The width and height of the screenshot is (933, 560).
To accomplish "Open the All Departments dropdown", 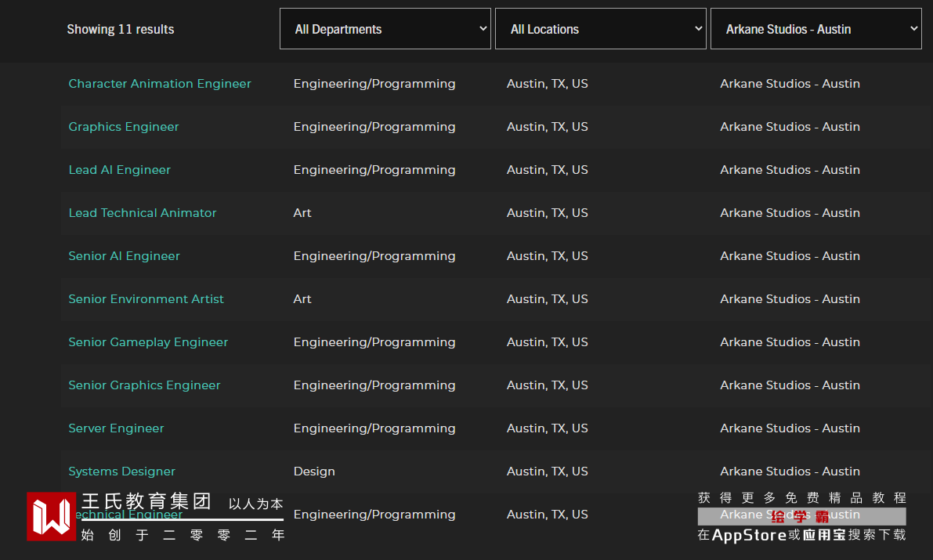I will click(x=385, y=29).
